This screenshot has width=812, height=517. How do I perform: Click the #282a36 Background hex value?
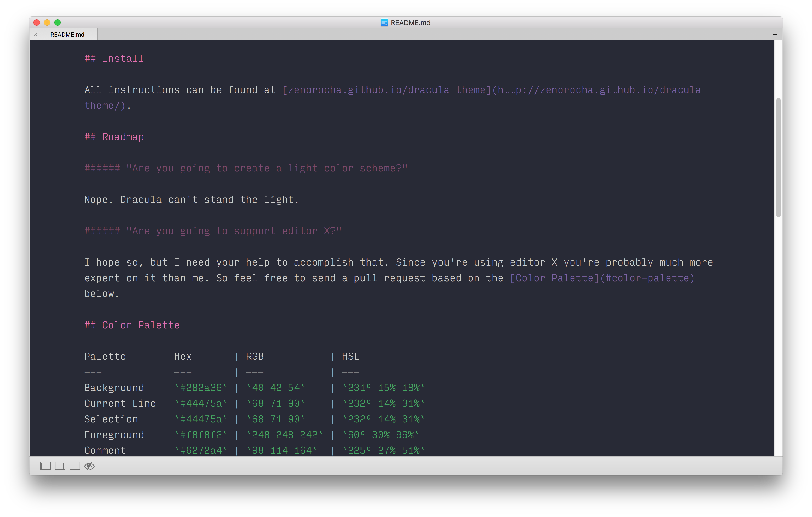(x=201, y=388)
